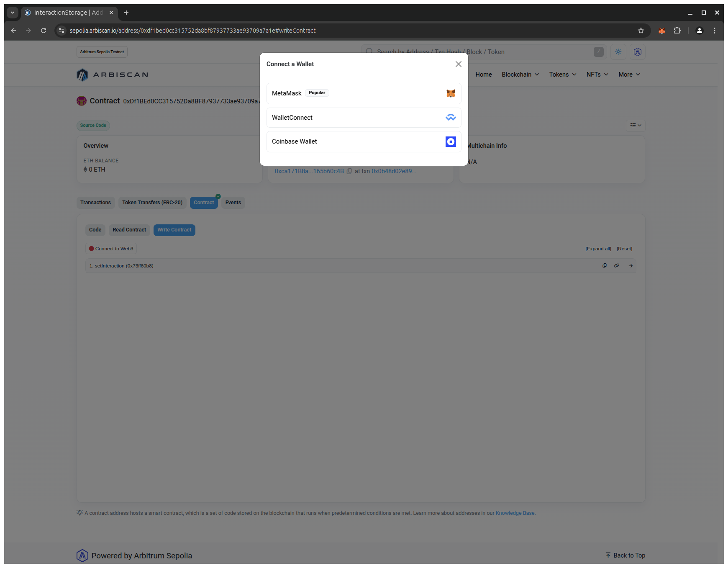Switch to Read Contract tab
The width and height of the screenshot is (728, 568).
coord(129,230)
